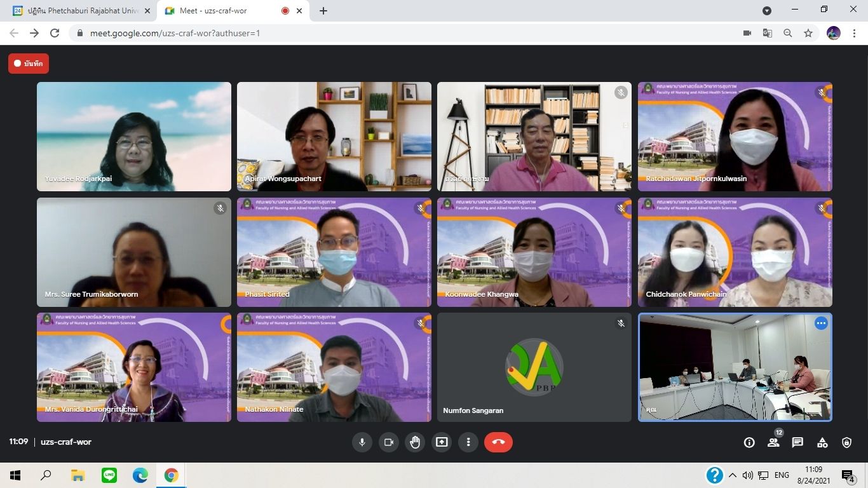Screen dimensions: 868x488
Task: Open options on the self-view tile
Action: [x=821, y=323]
